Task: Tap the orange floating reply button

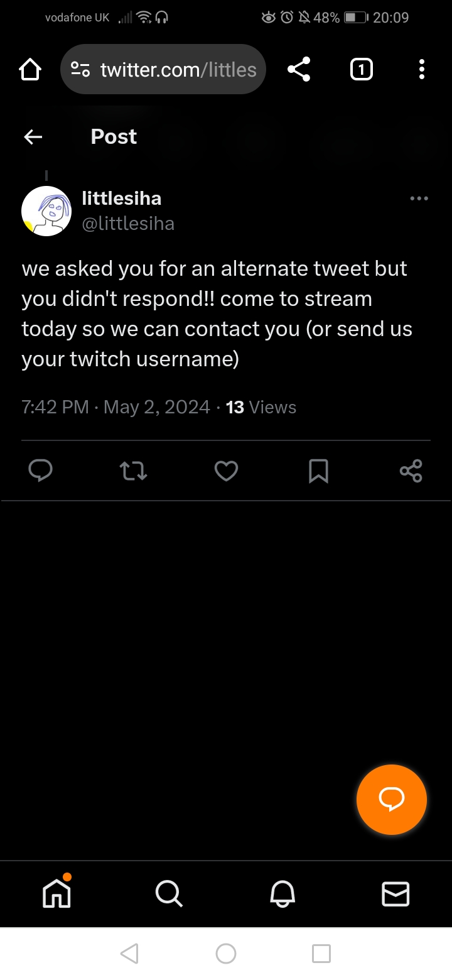Action: tap(391, 799)
